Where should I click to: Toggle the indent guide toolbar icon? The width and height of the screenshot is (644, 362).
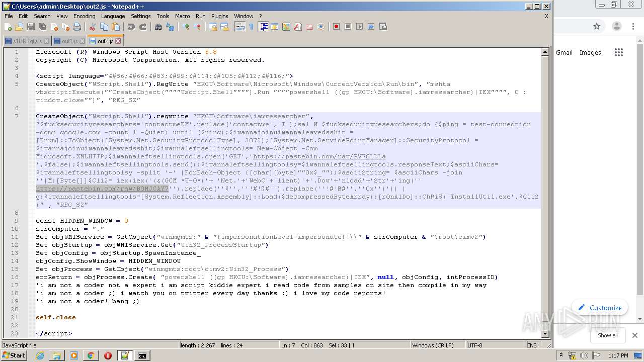263,27
